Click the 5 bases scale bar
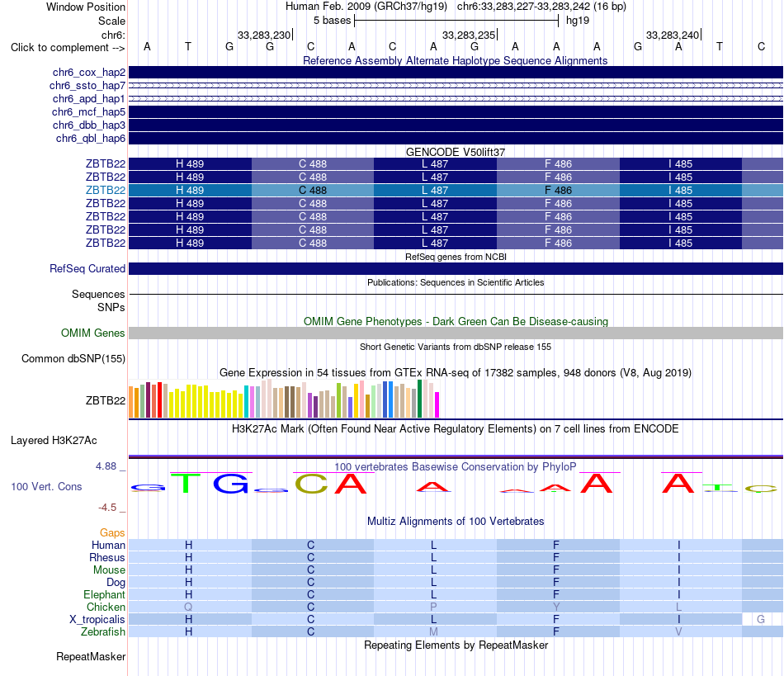 tap(456, 21)
